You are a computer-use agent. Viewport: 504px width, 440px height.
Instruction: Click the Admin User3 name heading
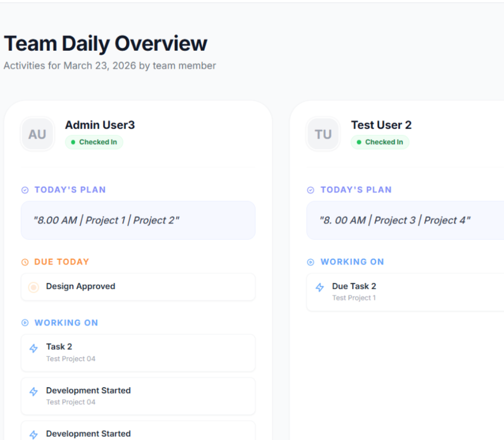[100, 125]
